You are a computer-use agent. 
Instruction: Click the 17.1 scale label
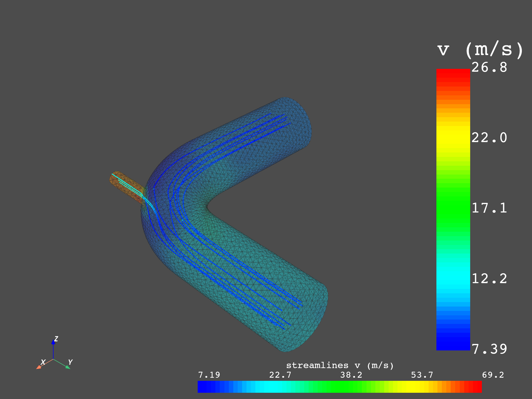click(x=489, y=208)
